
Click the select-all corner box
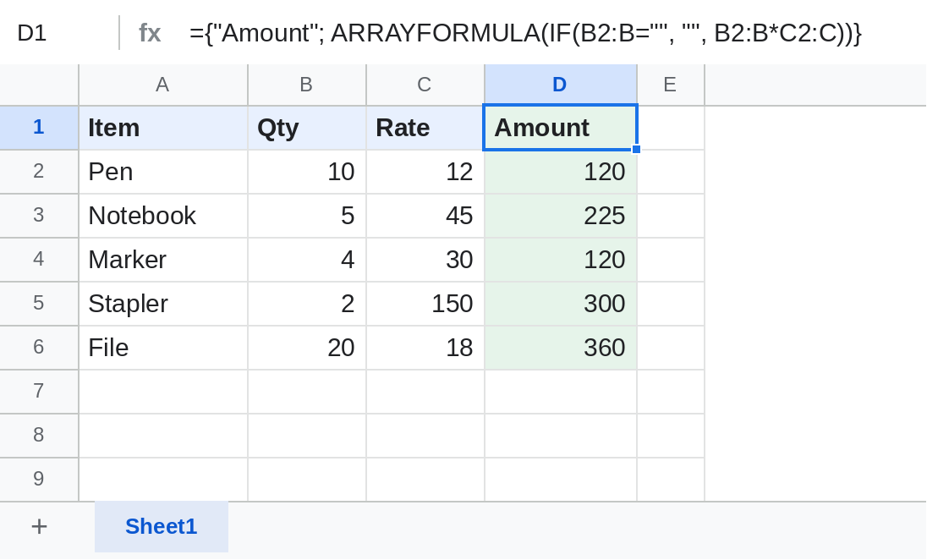pos(39,85)
